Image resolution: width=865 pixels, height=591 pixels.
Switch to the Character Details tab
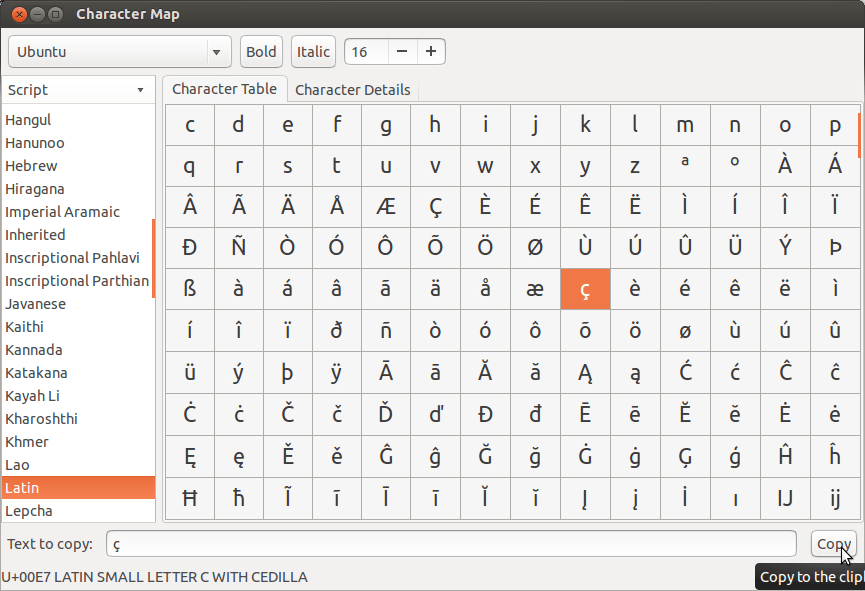[x=353, y=89]
